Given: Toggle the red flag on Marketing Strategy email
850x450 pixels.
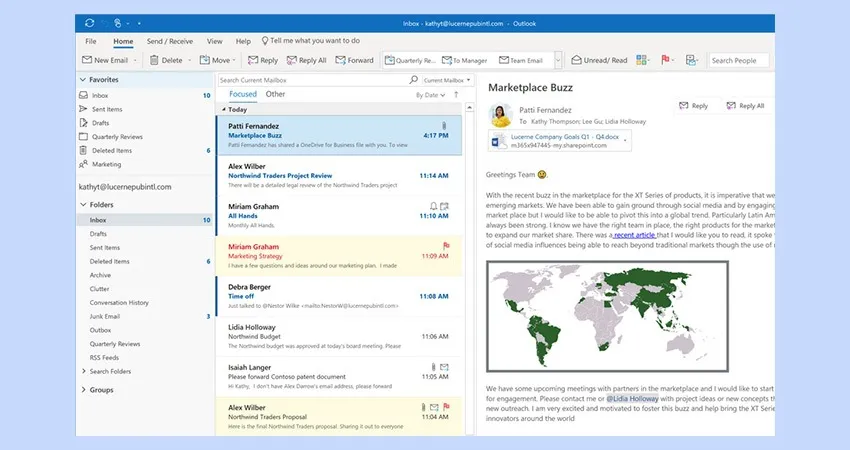Looking at the screenshot, I should tap(446, 246).
